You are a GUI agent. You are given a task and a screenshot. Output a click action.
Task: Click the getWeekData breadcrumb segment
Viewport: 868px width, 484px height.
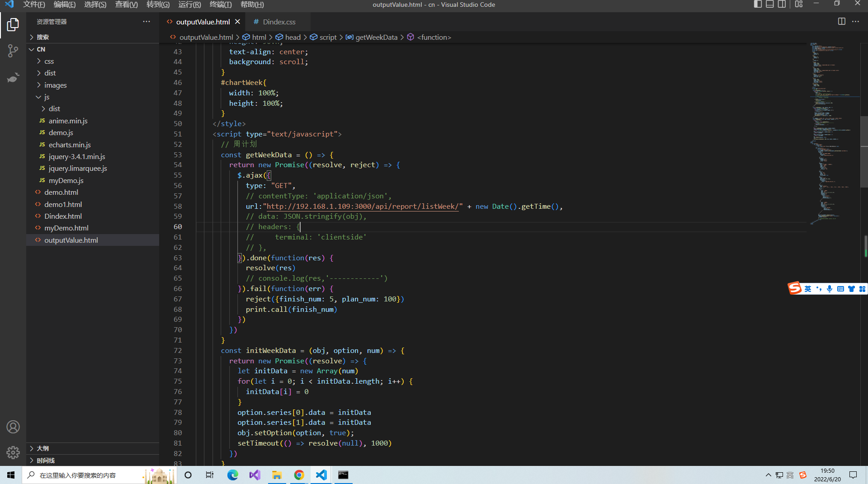click(372, 37)
